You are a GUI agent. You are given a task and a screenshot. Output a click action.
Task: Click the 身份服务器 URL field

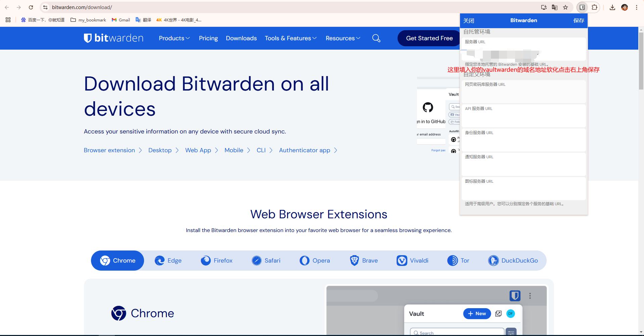[524, 140]
